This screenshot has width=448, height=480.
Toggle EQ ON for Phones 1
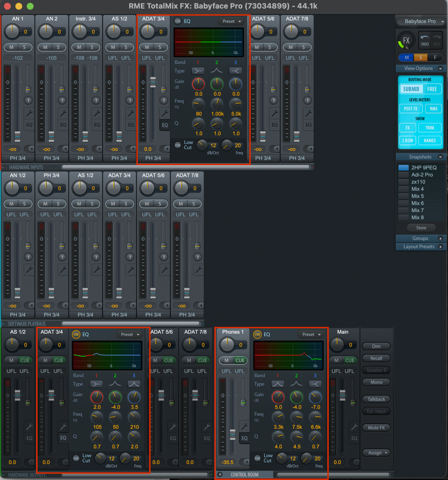(x=257, y=334)
